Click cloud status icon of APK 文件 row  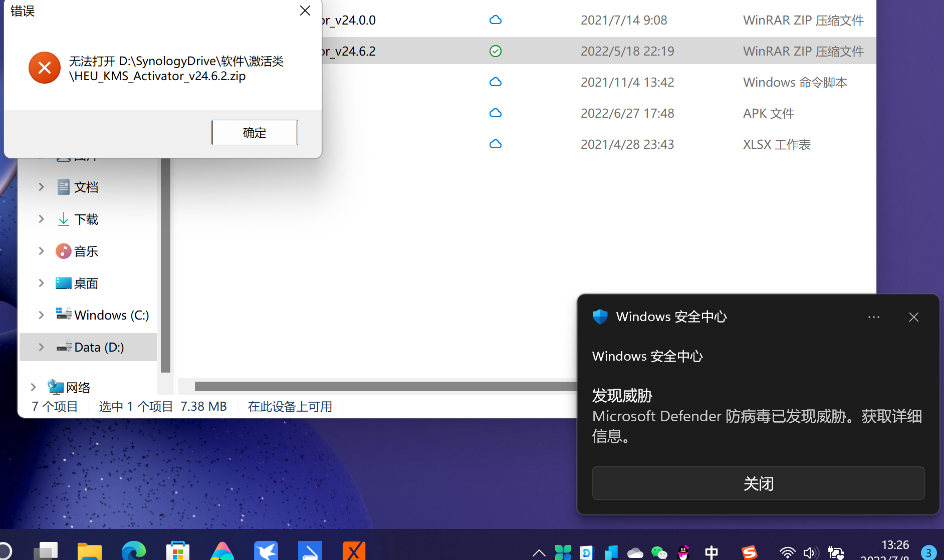(x=496, y=113)
